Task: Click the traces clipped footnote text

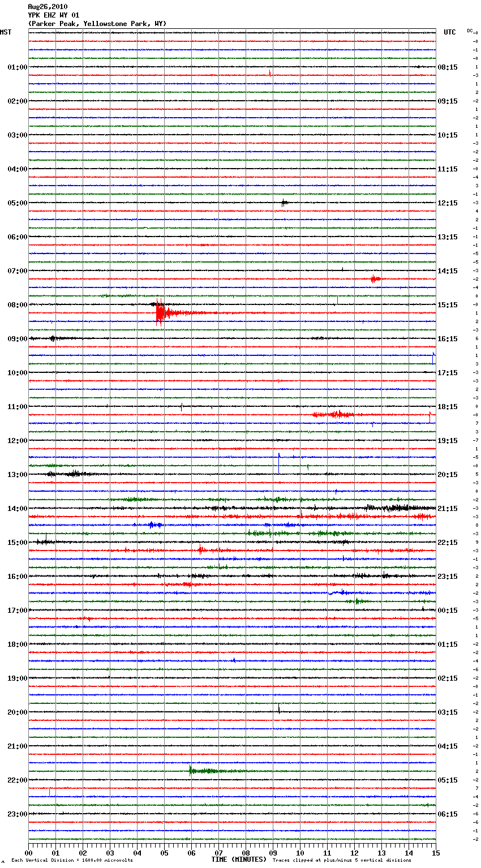Action: pyautogui.click(x=342, y=861)
